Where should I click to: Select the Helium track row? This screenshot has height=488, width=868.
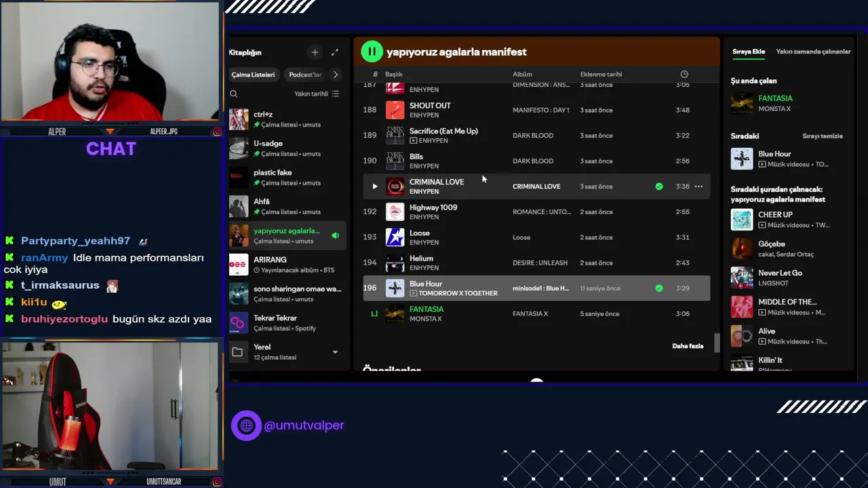pyautogui.click(x=536, y=262)
